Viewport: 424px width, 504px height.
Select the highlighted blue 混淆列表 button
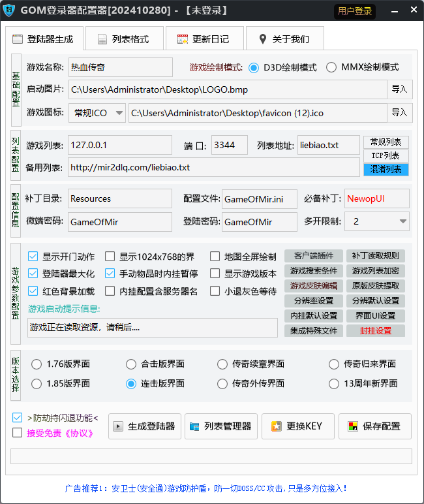pos(386,170)
